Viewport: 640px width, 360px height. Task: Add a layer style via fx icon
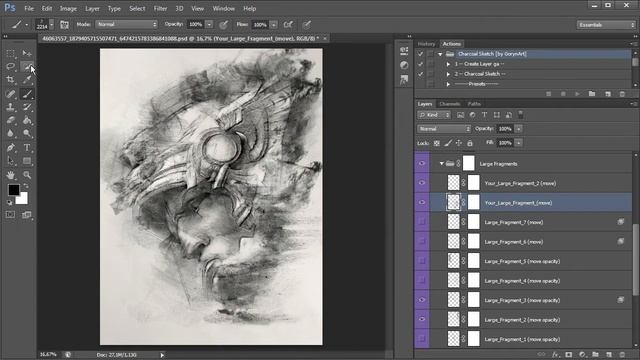[555, 355]
